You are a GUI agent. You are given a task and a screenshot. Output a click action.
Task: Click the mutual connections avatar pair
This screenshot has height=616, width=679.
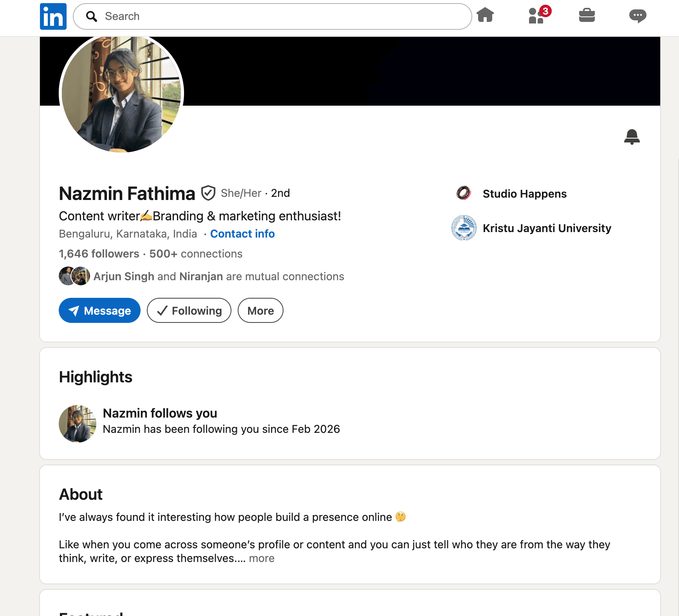(x=74, y=276)
